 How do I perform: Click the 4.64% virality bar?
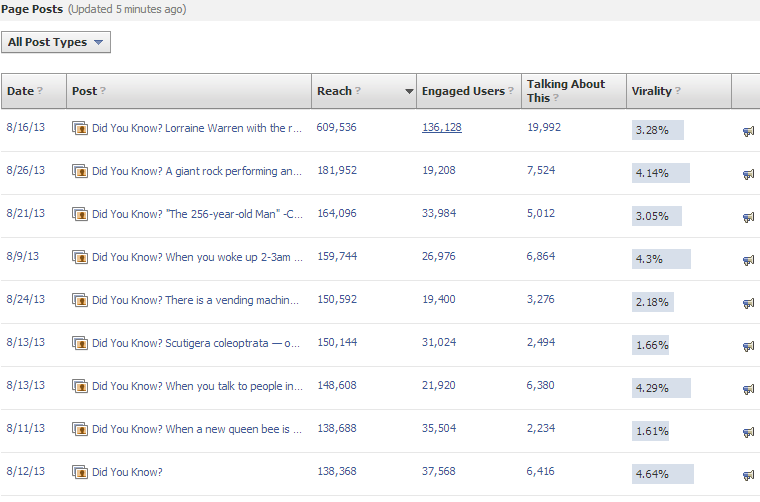[663, 474]
